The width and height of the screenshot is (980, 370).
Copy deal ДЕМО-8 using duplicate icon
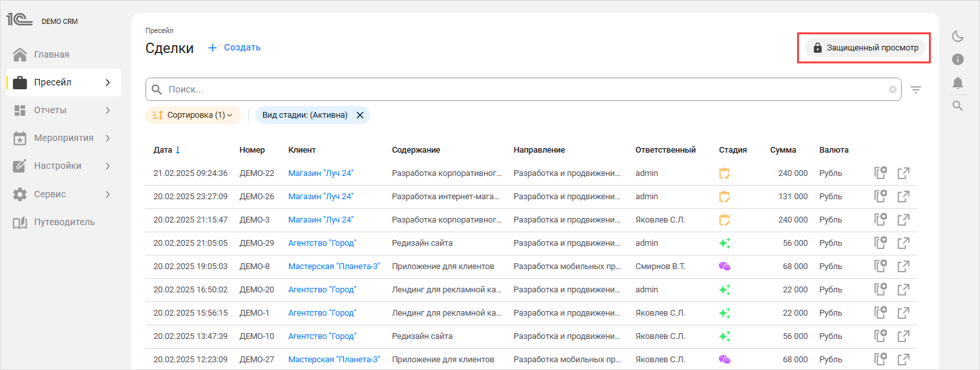(x=880, y=267)
